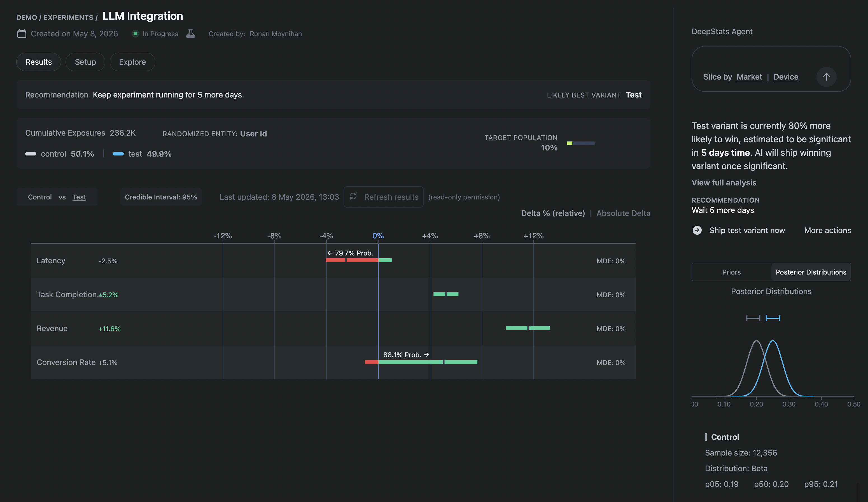Click the flask experiment icon
The height and width of the screenshot is (502, 868).
190,33
